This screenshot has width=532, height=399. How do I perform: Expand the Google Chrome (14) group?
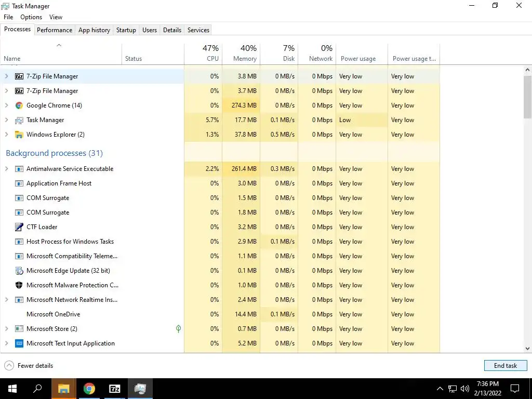(x=6, y=105)
